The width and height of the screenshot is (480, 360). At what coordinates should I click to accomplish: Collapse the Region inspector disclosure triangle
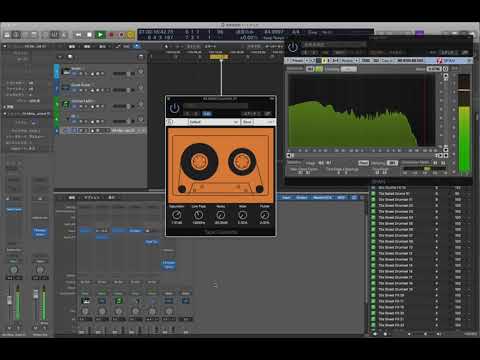click(5, 46)
